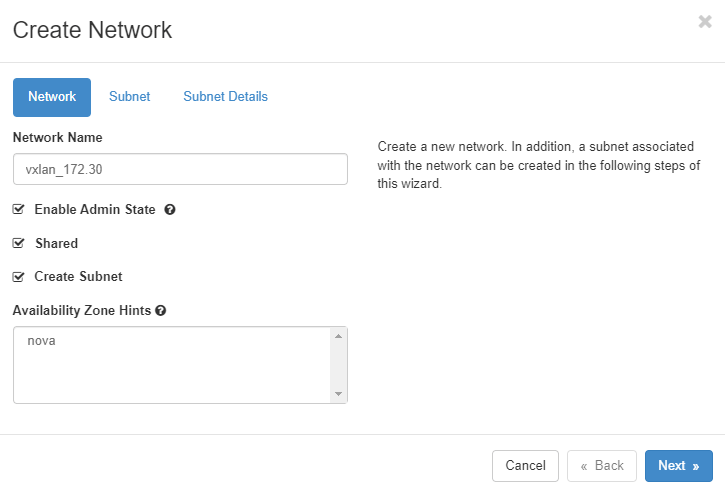Select nova availability zone hint
The width and height of the screenshot is (725, 493).
click(x=42, y=341)
